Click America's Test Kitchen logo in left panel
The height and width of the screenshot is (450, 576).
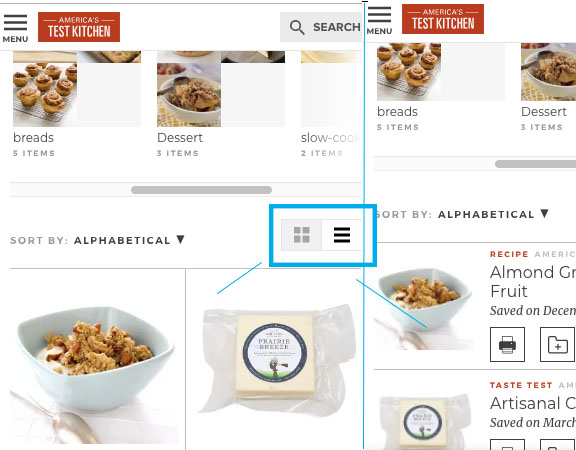point(79,27)
